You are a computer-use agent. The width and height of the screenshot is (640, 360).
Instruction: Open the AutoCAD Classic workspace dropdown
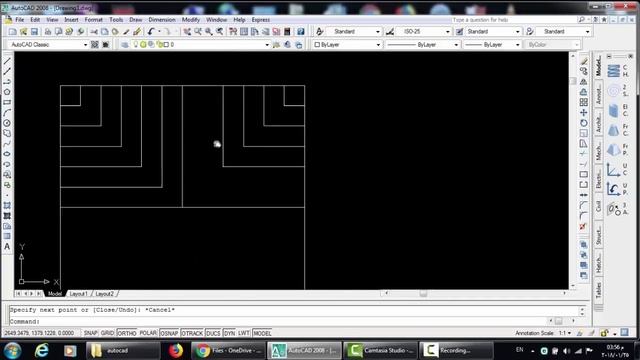(x=48, y=44)
